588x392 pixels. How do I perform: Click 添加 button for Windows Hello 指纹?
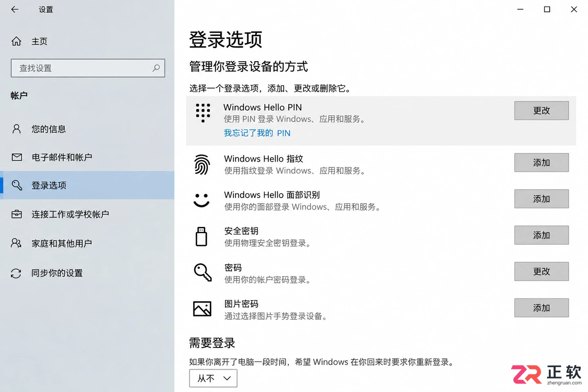(541, 163)
